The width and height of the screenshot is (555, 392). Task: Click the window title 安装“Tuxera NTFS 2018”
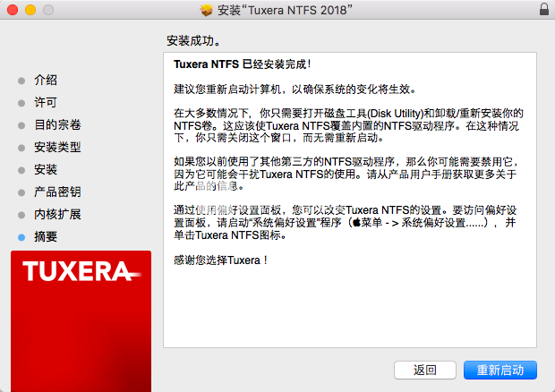[x=285, y=10]
